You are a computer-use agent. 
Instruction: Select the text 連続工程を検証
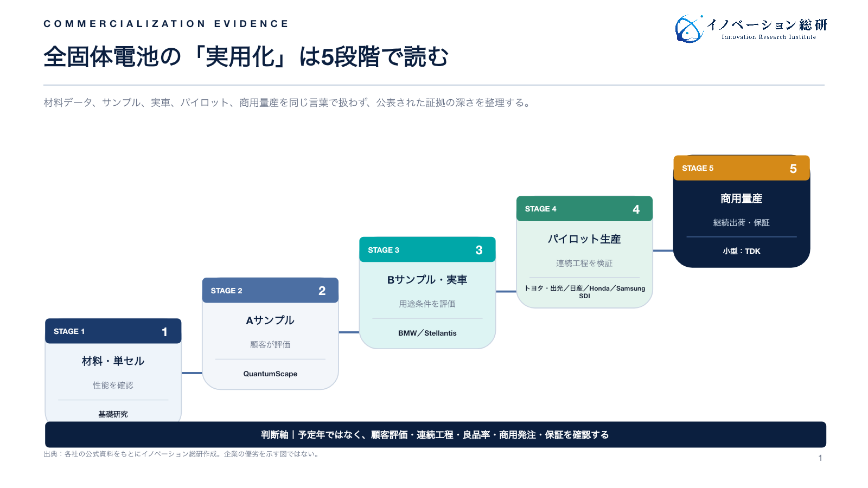[x=584, y=263]
